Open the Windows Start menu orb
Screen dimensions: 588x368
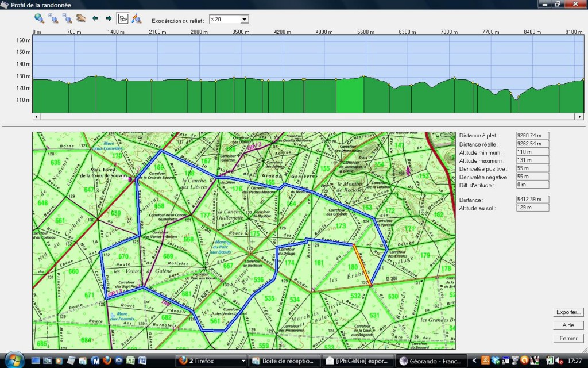coord(14,359)
